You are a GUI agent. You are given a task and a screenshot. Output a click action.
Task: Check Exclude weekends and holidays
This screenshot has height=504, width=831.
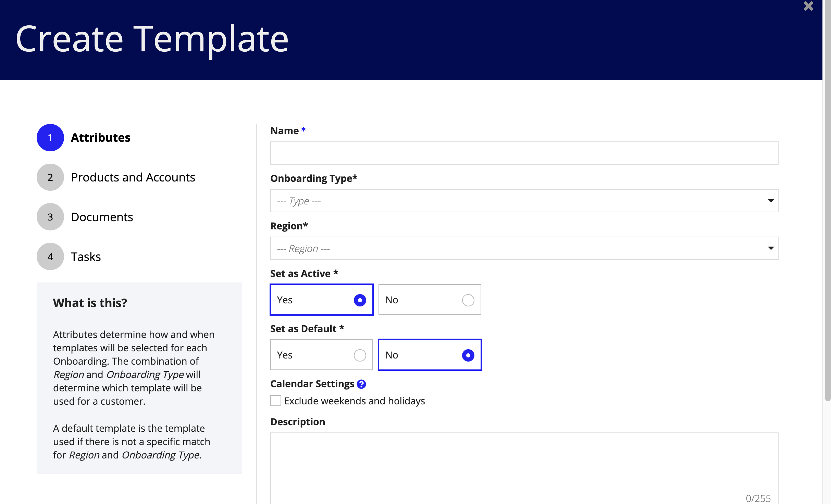[x=276, y=401]
